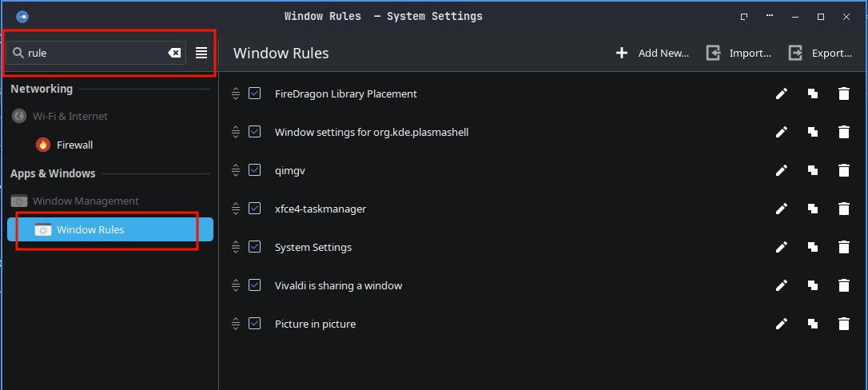868x390 pixels.
Task: Edit the FireDragon Library Placement rule
Action: (782, 94)
